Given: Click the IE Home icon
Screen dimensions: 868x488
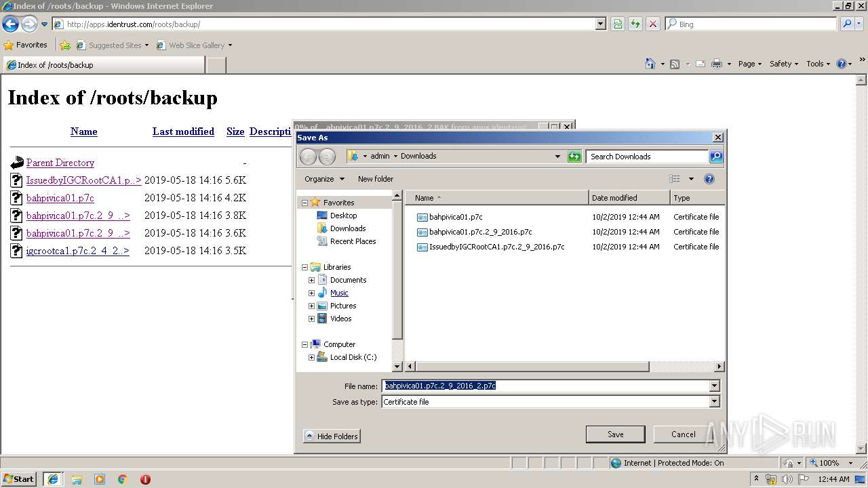Looking at the screenshot, I should 650,64.
